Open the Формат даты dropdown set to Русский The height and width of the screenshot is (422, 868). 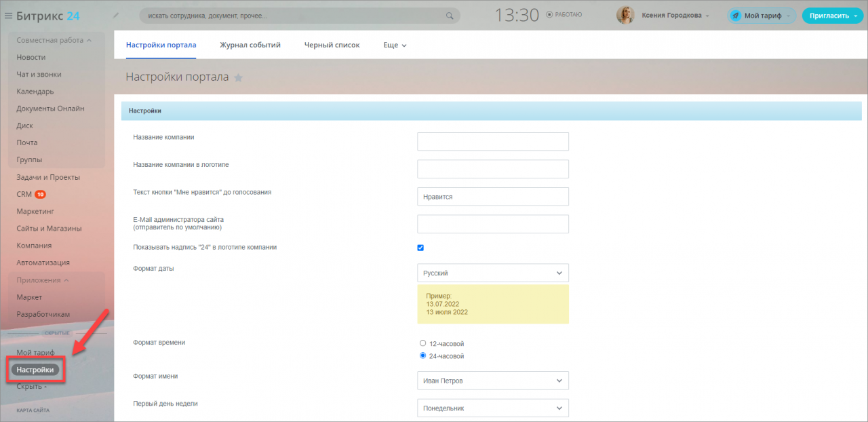(x=492, y=273)
